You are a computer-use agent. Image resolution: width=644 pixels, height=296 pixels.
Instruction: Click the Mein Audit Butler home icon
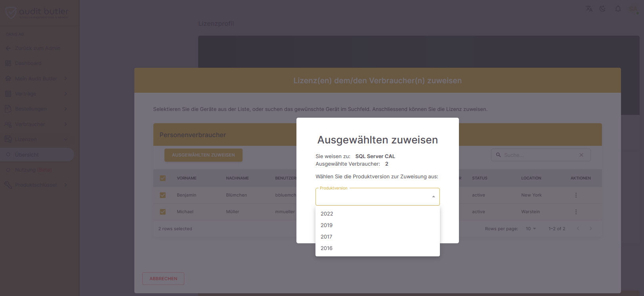tap(8, 78)
